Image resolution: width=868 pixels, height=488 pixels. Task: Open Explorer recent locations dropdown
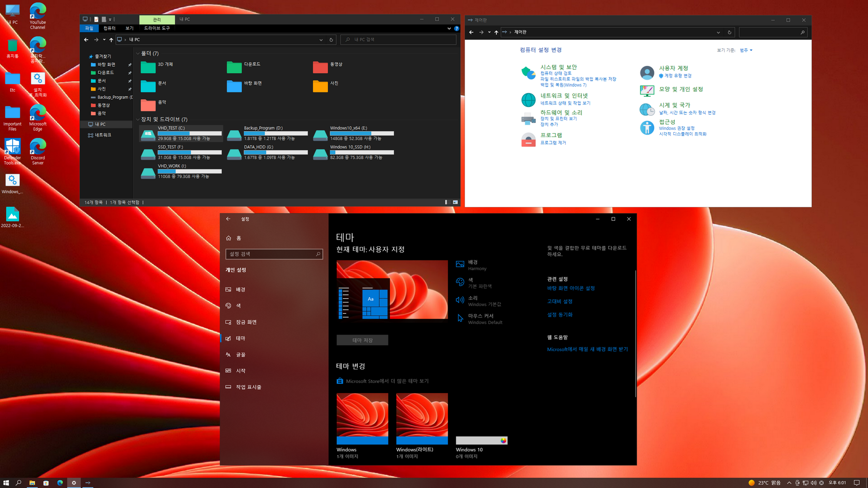(104, 40)
